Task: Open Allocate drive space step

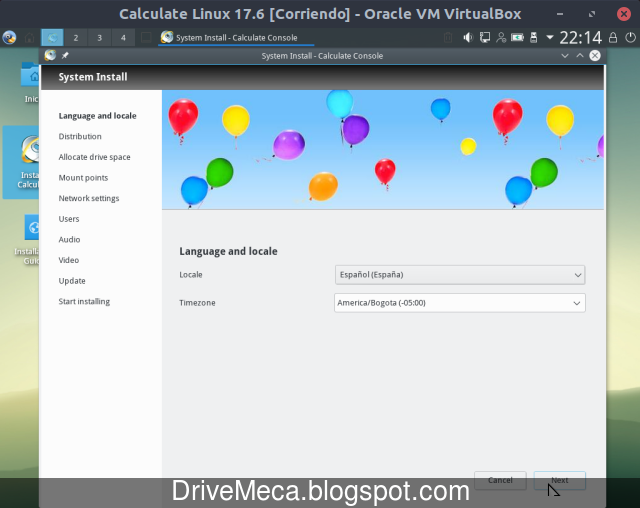Action: tap(94, 157)
